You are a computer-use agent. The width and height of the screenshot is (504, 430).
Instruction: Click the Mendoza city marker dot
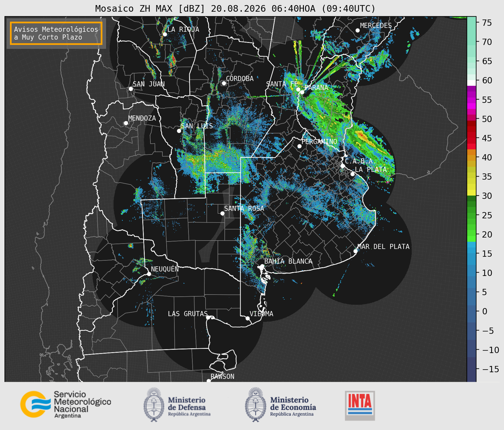(126, 123)
